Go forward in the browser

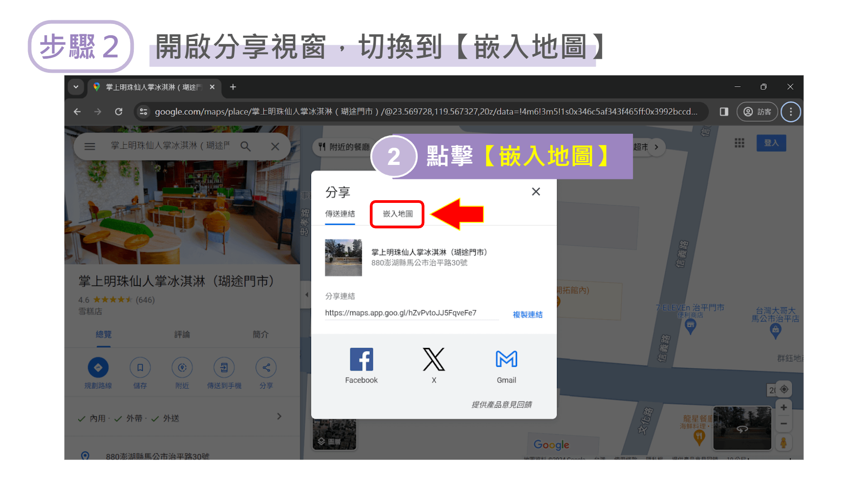point(98,112)
